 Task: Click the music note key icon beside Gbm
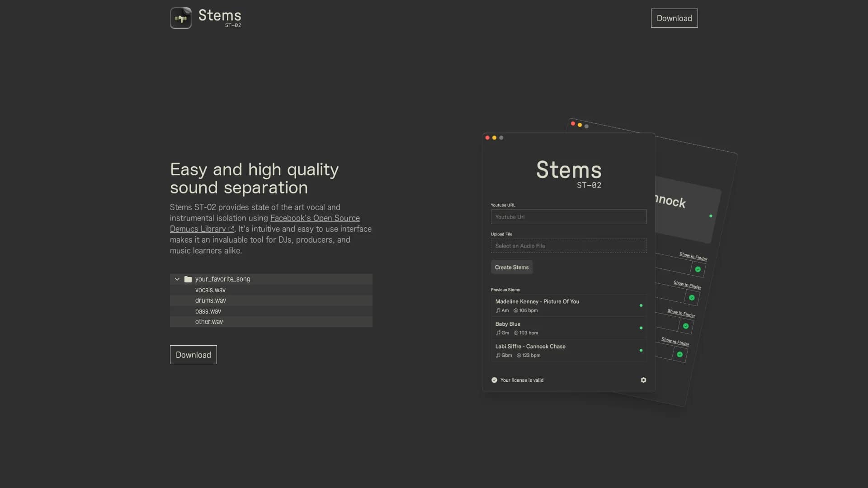pyautogui.click(x=498, y=355)
